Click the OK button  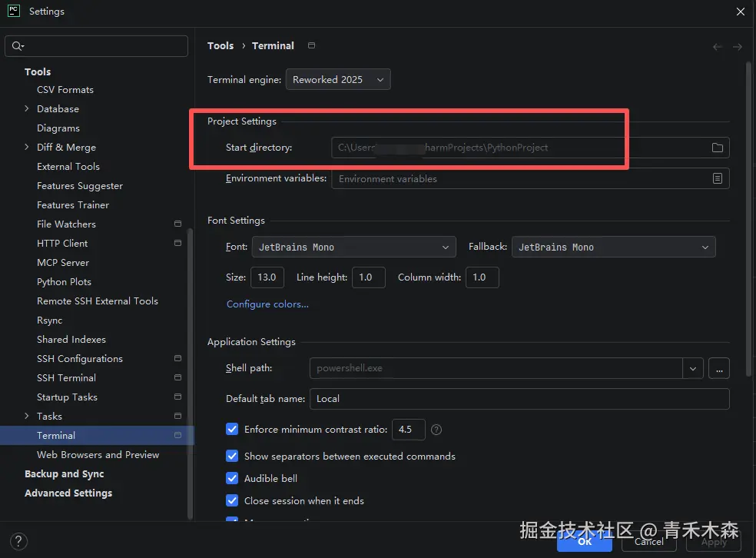pos(585,542)
